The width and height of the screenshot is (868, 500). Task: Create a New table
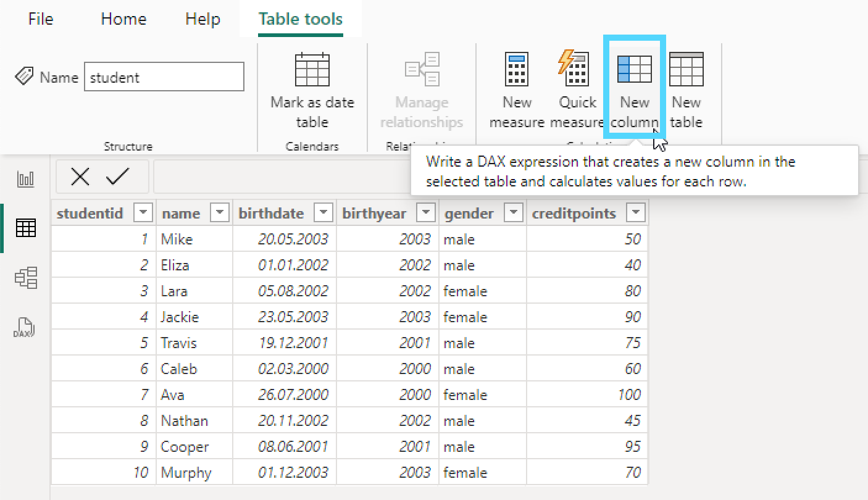click(686, 69)
